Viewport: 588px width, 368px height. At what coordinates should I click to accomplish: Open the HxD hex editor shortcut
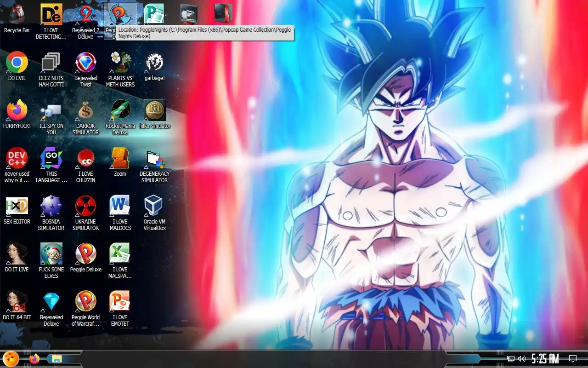[x=17, y=206]
